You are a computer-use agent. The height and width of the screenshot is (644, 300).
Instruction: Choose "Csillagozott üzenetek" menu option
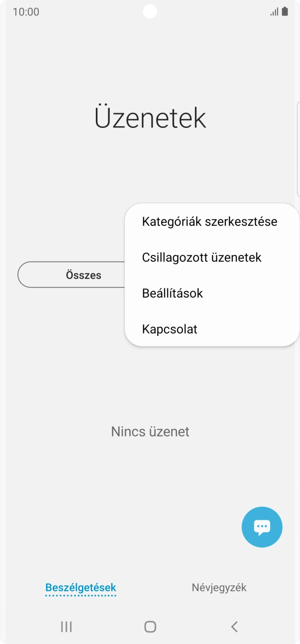point(201,257)
